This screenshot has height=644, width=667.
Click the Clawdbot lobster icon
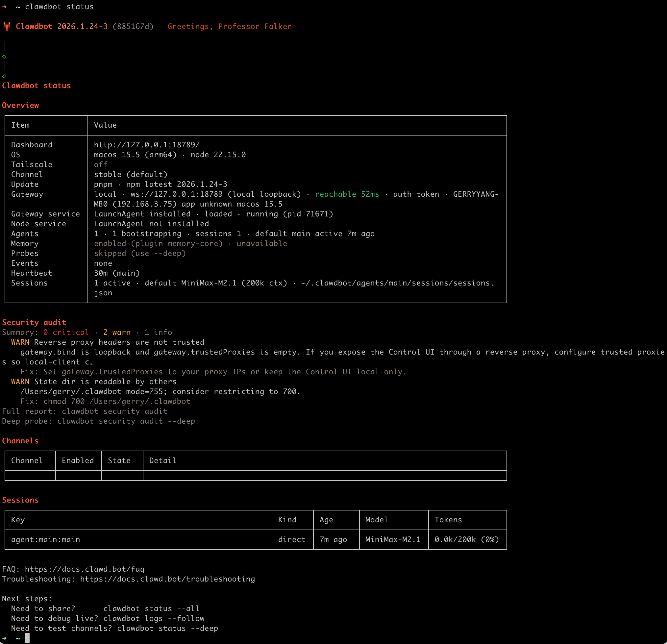click(7, 26)
